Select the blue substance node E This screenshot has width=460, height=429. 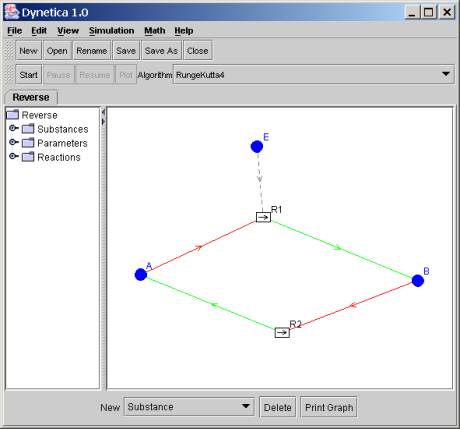click(x=257, y=147)
